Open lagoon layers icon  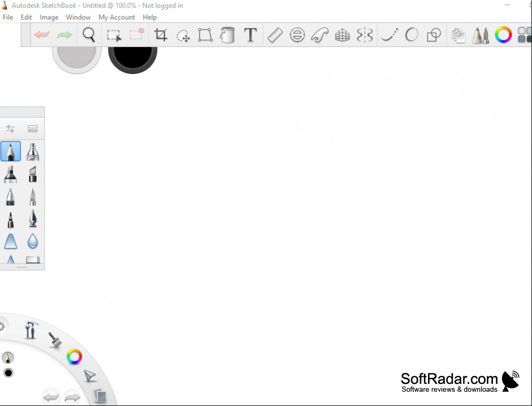click(100, 395)
